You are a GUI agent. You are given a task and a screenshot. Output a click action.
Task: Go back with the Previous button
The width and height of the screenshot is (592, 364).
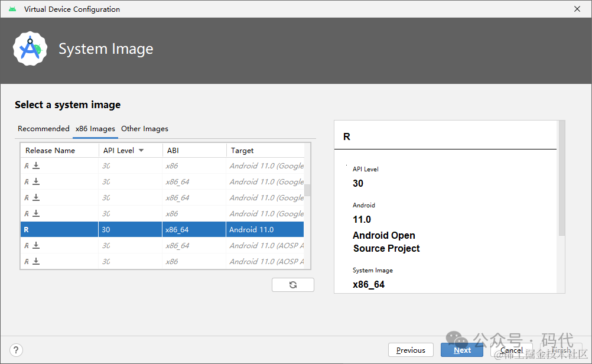[411, 350]
